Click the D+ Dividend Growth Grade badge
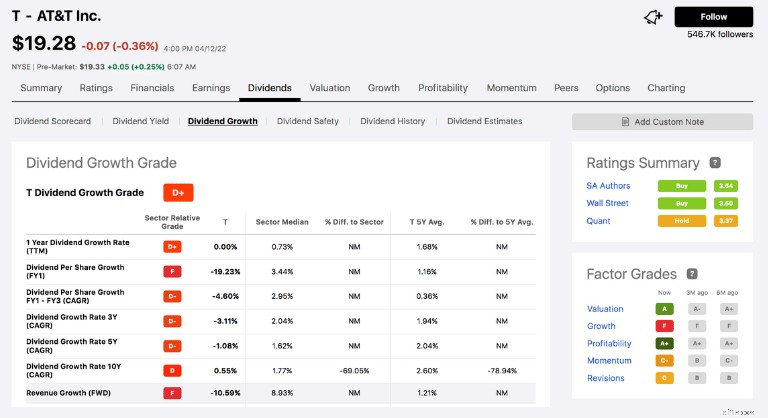This screenshot has height=418, width=768. (x=178, y=193)
